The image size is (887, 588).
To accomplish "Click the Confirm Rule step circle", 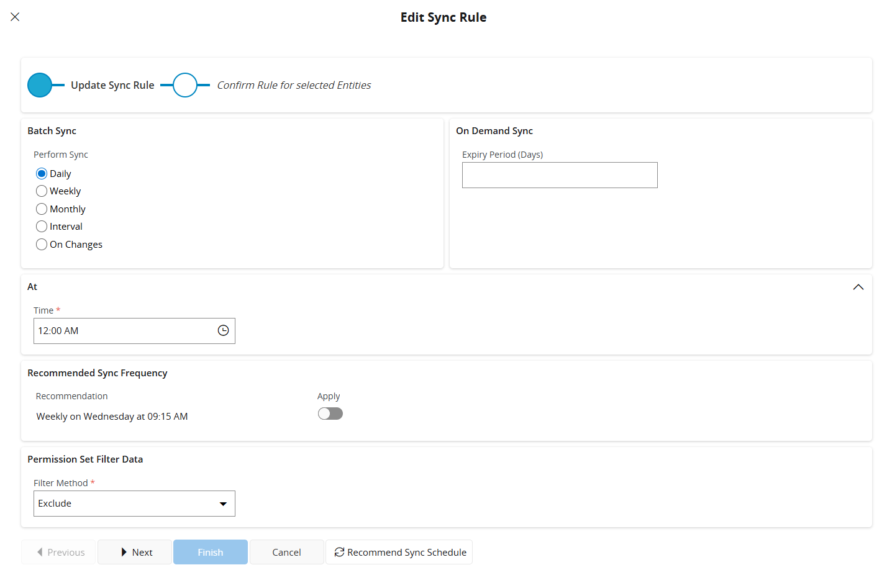I will point(185,85).
